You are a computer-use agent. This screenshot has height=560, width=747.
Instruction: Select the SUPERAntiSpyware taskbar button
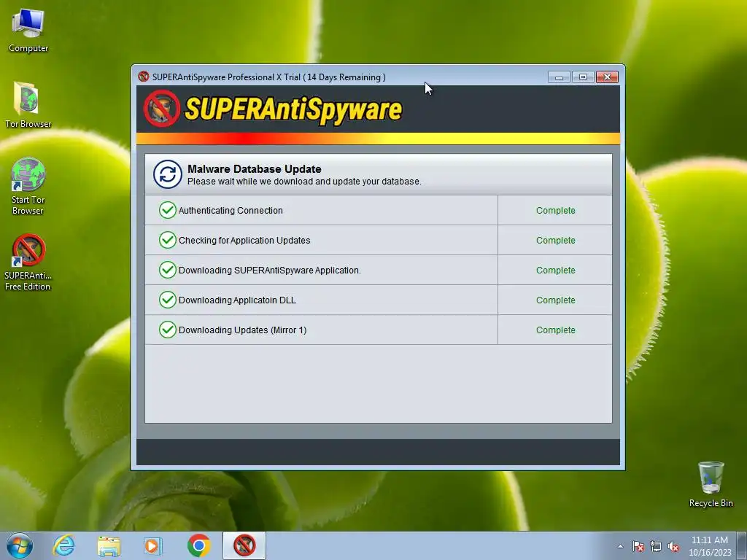click(244, 545)
